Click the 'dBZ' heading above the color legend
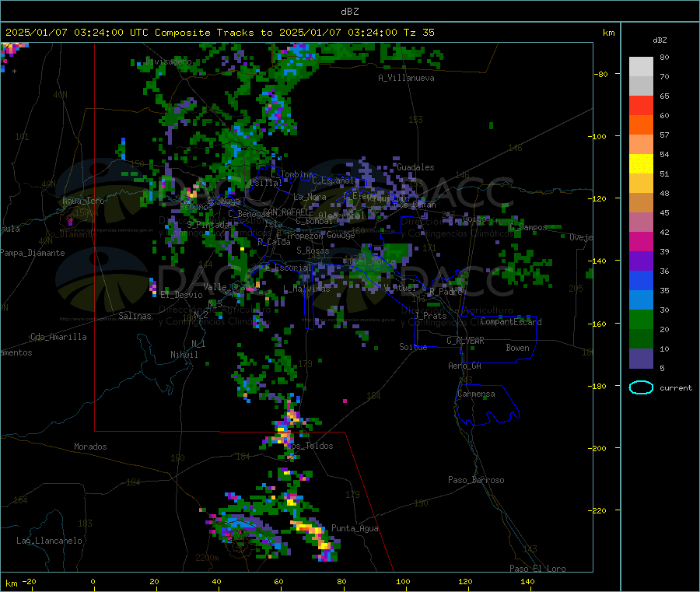 click(660, 40)
